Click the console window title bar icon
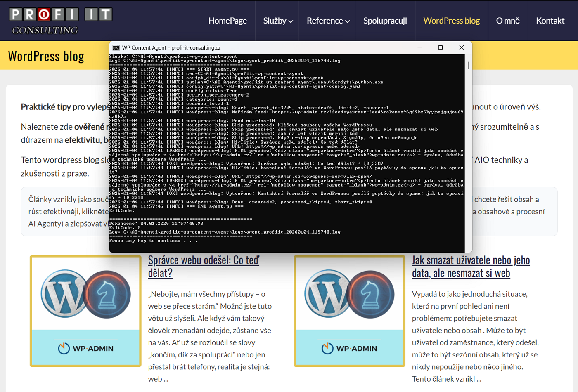This screenshot has width=578, height=392. click(116, 48)
